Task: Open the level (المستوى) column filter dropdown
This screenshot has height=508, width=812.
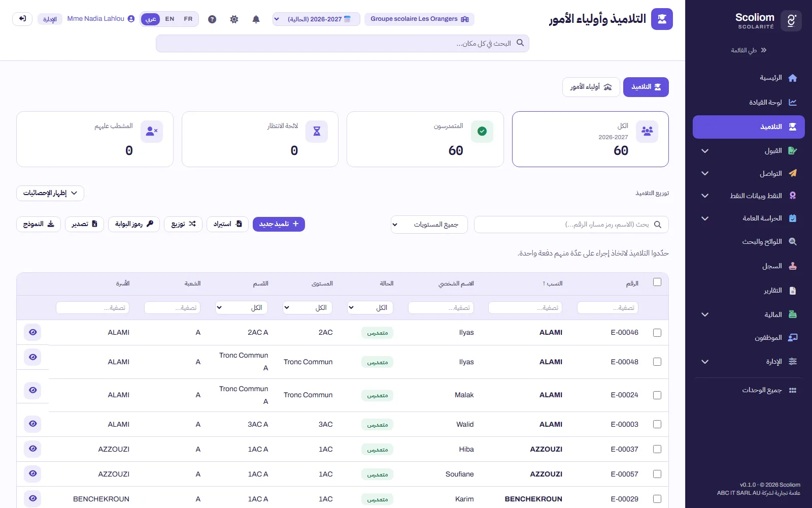Action: click(308, 307)
